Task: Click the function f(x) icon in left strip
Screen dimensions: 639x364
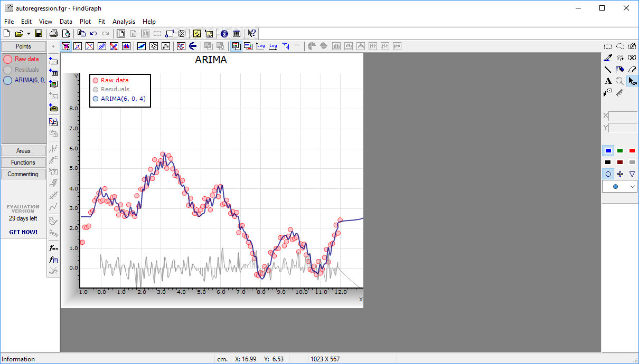Action: tap(53, 247)
